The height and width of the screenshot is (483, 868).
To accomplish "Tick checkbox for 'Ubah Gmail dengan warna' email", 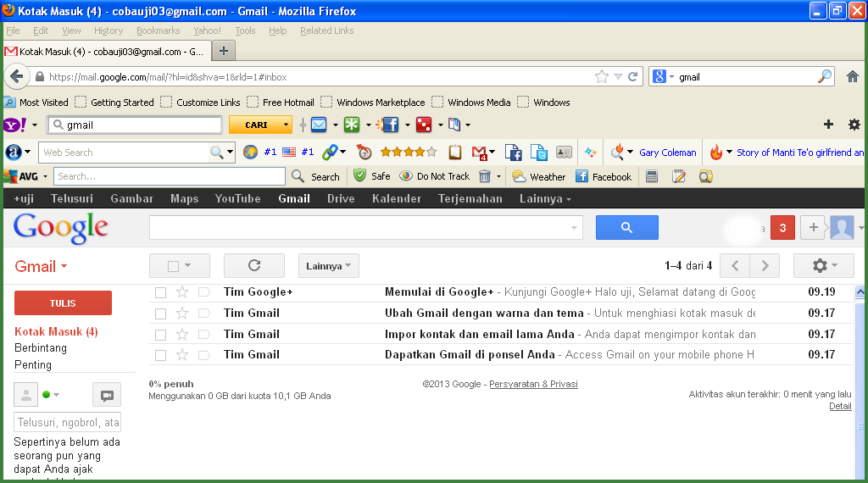I will click(x=160, y=314).
